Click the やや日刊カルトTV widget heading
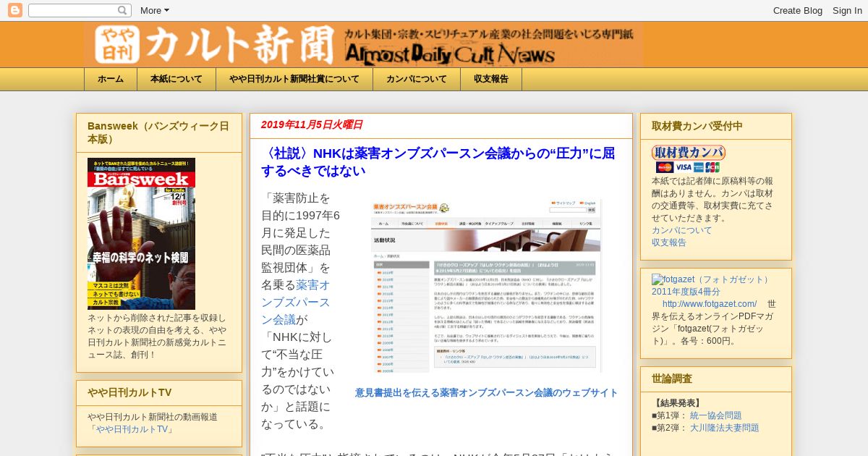Screen dimensions: 868x456 [x=129, y=393]
